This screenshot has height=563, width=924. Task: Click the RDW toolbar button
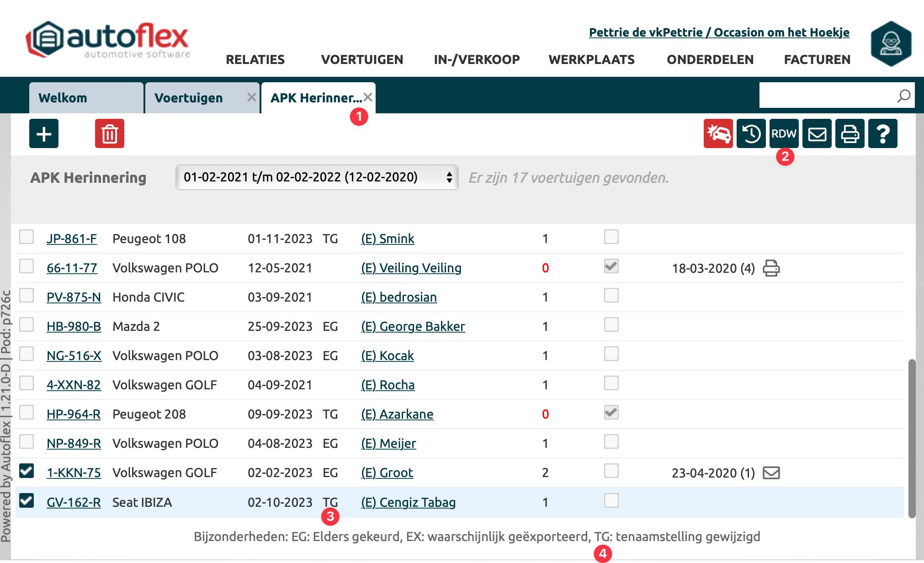(x=784, y=133)
